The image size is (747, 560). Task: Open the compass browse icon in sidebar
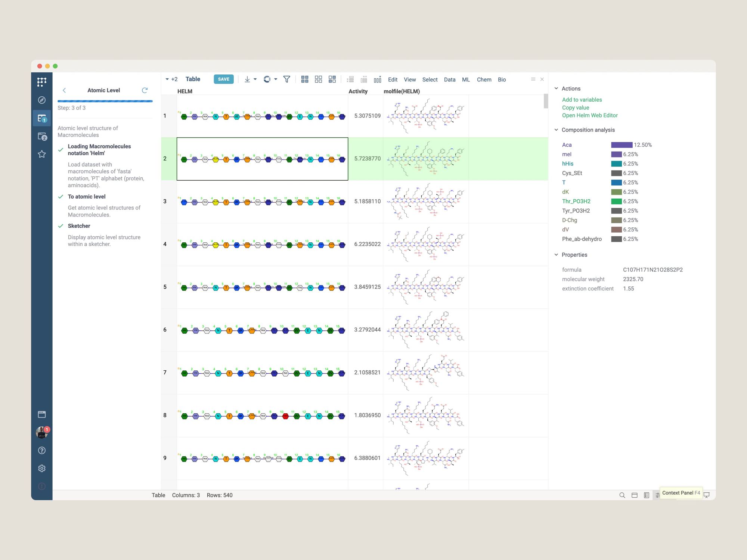coord(42,100)
